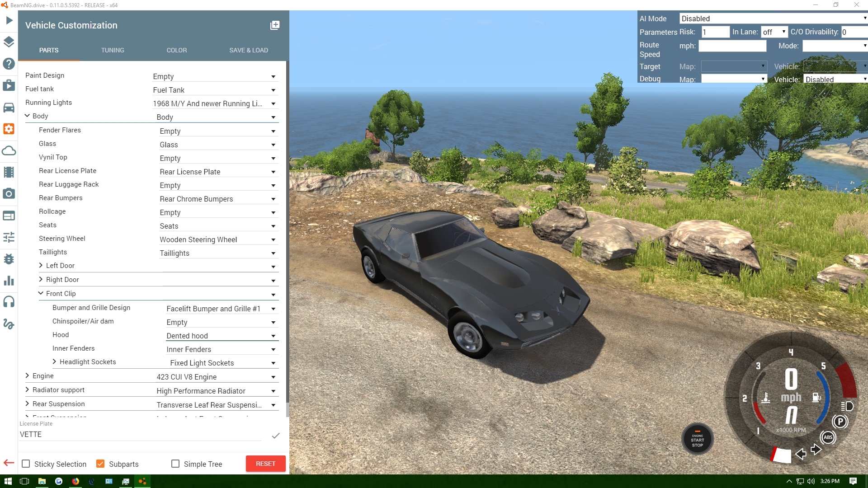
Task: Click the debug bug icon in sidebar
Action: click(x=9, y=259)
